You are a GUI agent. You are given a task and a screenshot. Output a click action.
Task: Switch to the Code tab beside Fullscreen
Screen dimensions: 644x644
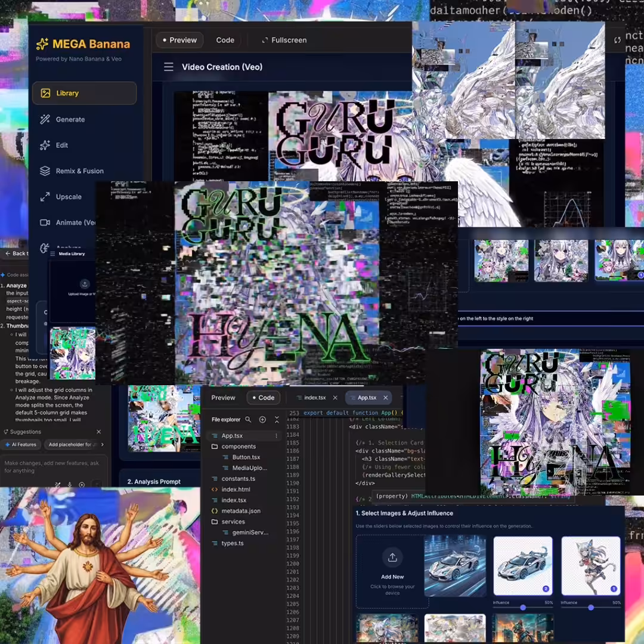tap(225, 41)
